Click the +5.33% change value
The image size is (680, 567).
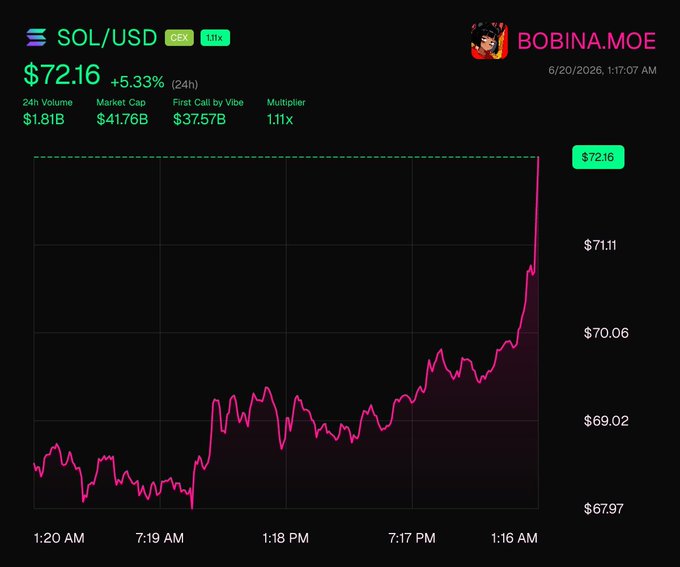[x=137, y=82]
